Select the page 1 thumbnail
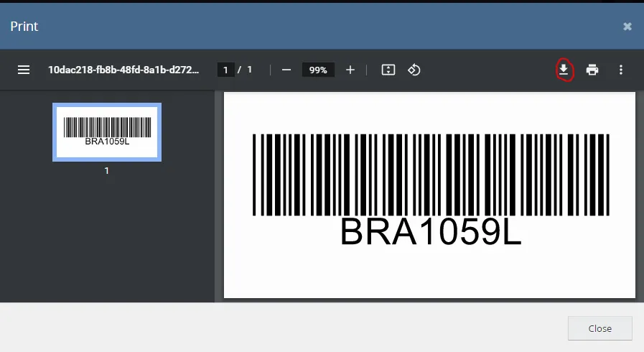 pyautogui.click(x=107, y=132)
